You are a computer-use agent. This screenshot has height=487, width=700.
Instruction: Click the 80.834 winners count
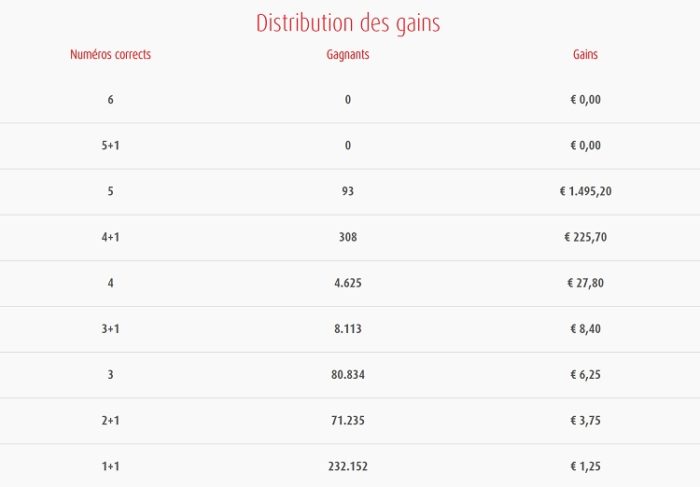[x=348, y=374]
